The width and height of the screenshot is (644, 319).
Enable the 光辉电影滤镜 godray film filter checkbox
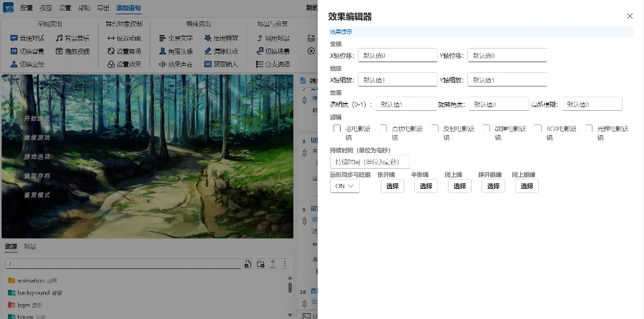pyautogui.click(x=589, y=129)
